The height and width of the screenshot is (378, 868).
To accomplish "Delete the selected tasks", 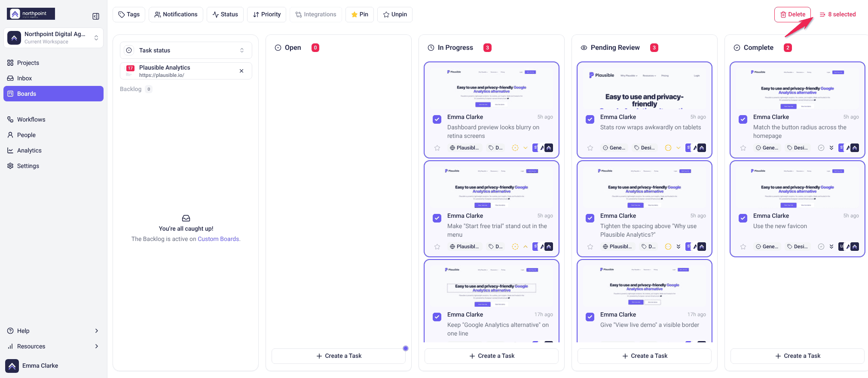I will tap(793, 14).
